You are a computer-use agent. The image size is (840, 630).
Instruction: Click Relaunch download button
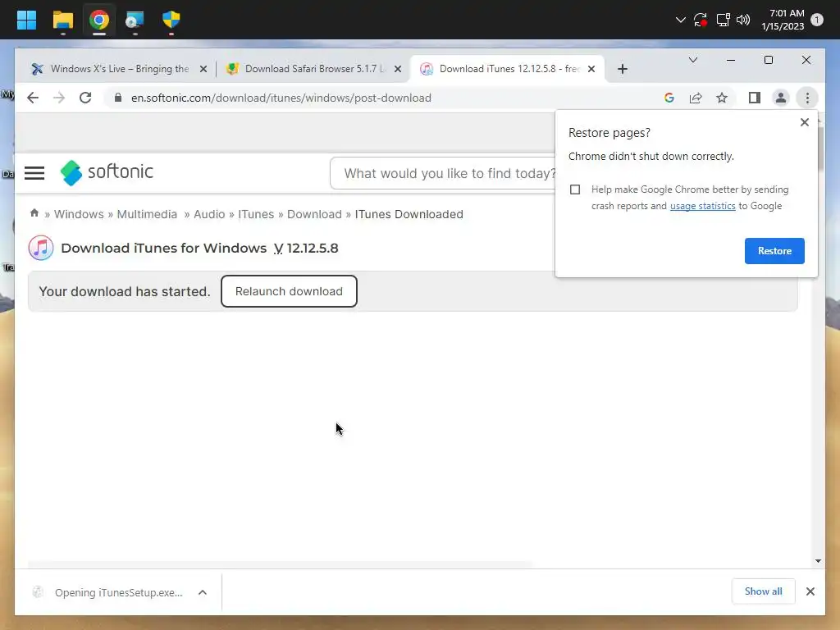[289, 291]
